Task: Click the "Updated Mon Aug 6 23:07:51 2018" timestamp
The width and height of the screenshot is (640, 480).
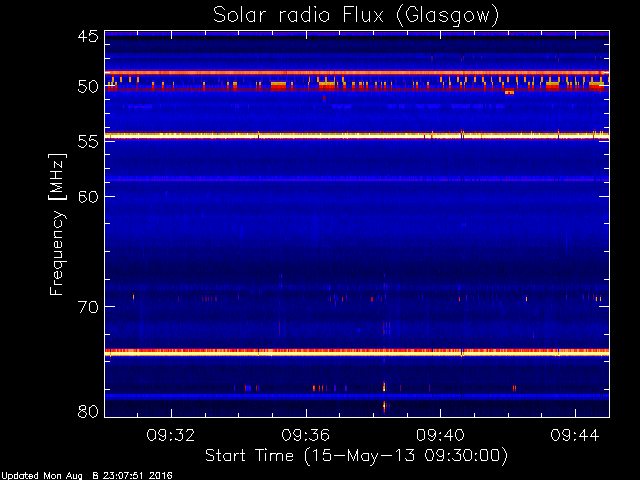Action: tap(87, 476)
